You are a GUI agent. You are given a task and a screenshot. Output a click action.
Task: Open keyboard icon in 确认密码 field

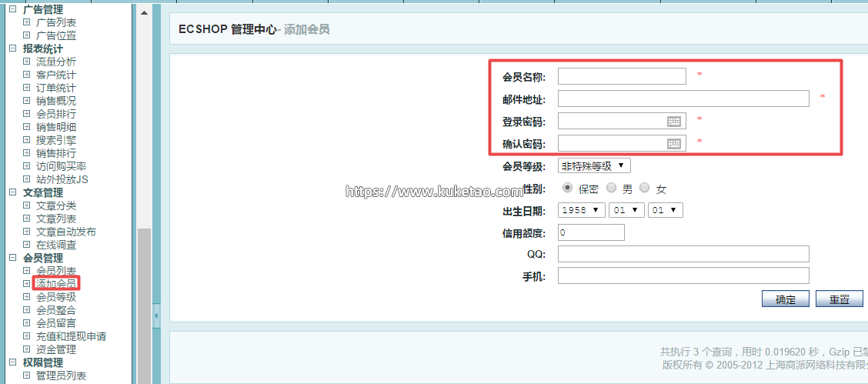pyautogui.click(x=673, y=143)
